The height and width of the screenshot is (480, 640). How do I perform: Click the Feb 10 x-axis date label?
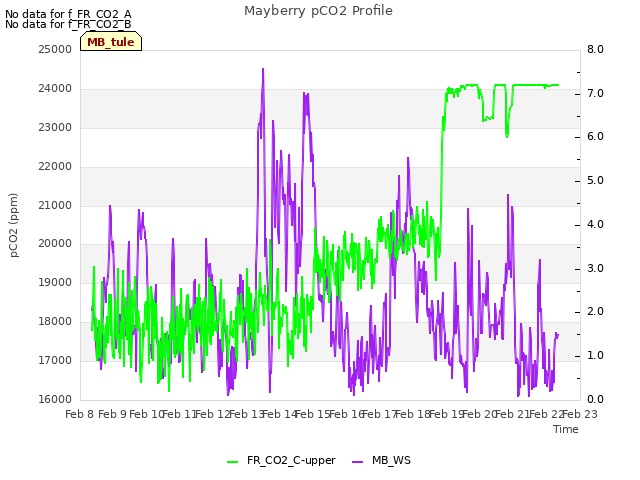click(x=146, y=415)
